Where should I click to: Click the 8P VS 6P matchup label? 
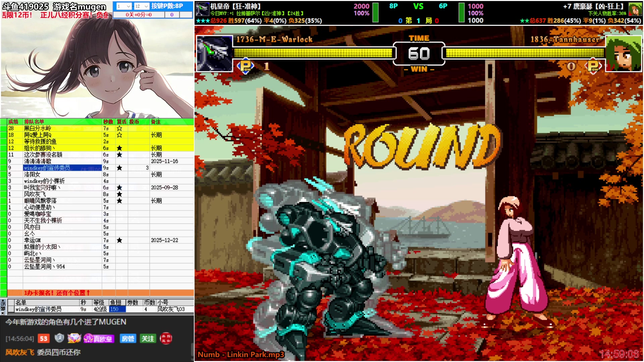(x=418, y=6)
